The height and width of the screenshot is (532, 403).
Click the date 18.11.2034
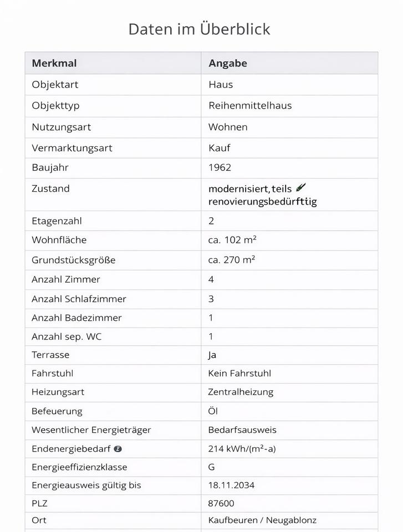click(231, 485)
